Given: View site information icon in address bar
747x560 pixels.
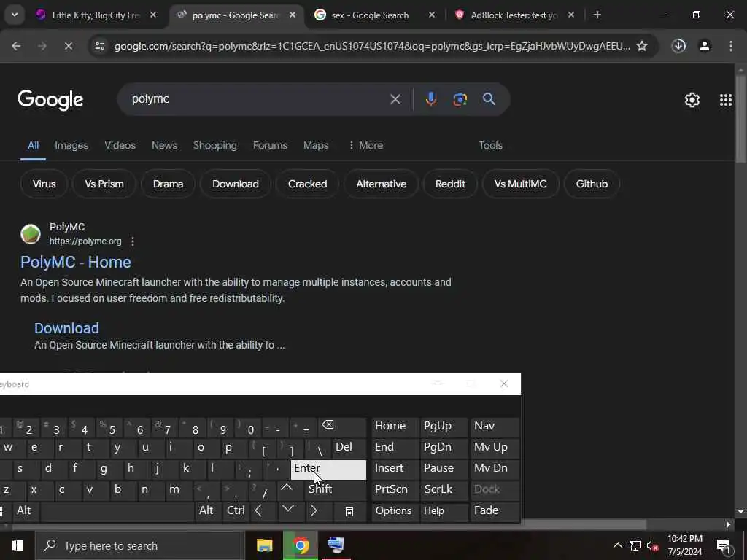Looking at the screenshot, I should (x=99, y=46).
